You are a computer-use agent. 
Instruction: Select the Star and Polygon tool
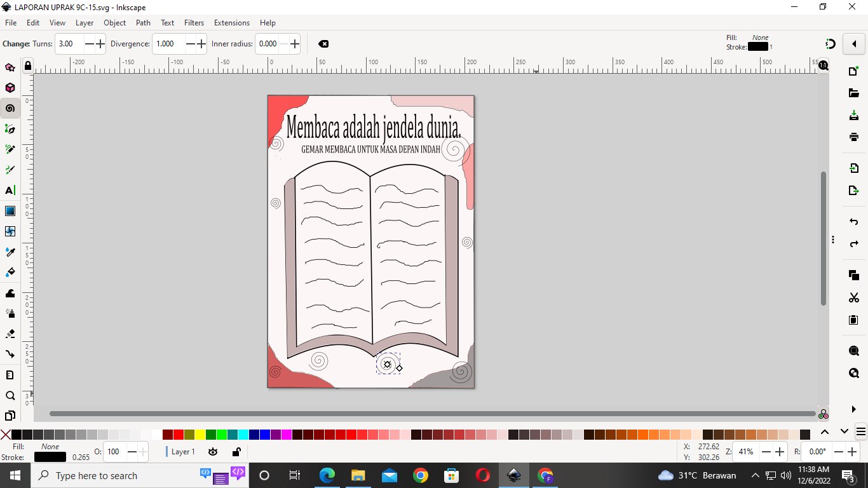click(10, 67)
